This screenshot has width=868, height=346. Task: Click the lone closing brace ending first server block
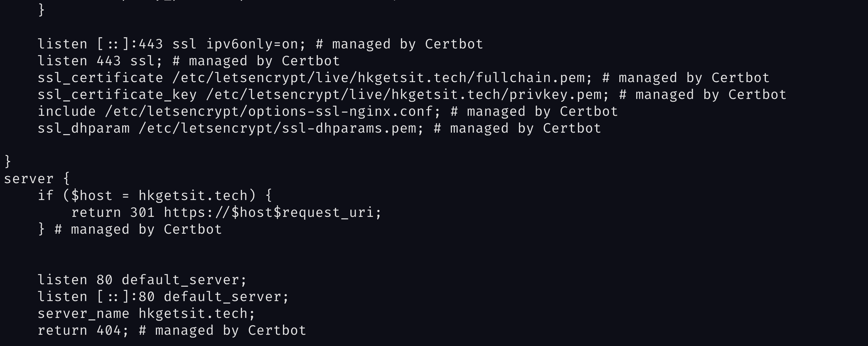[8, 162]
